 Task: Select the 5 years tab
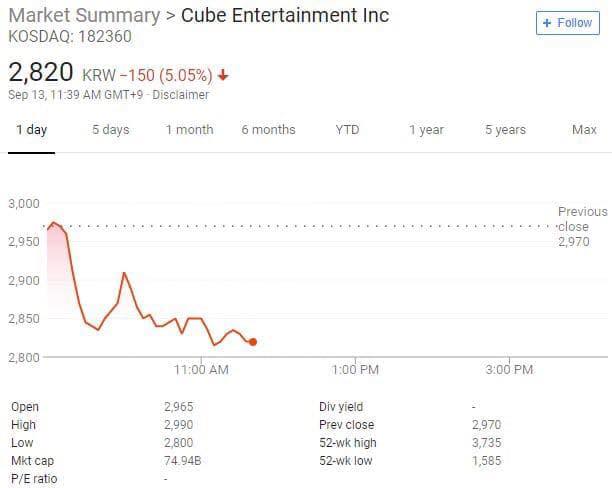(x=505, y=130)
